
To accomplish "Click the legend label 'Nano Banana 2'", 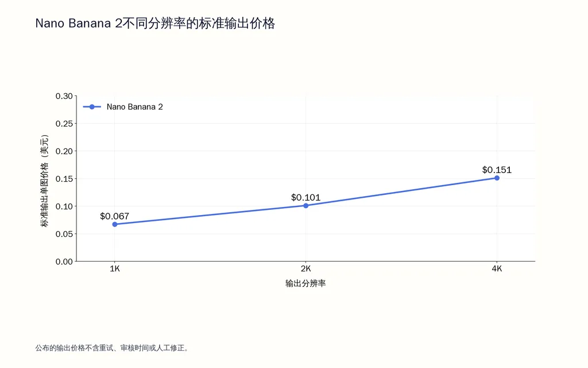I will [x=134, y=107].
